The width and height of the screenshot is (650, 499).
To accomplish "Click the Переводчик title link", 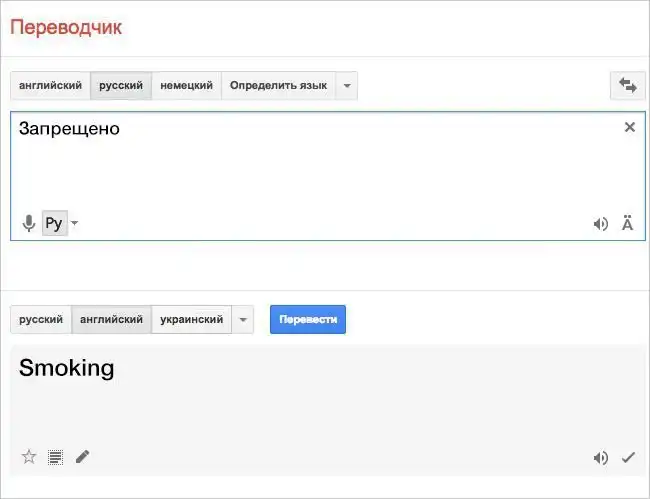I will coord(66,27).
